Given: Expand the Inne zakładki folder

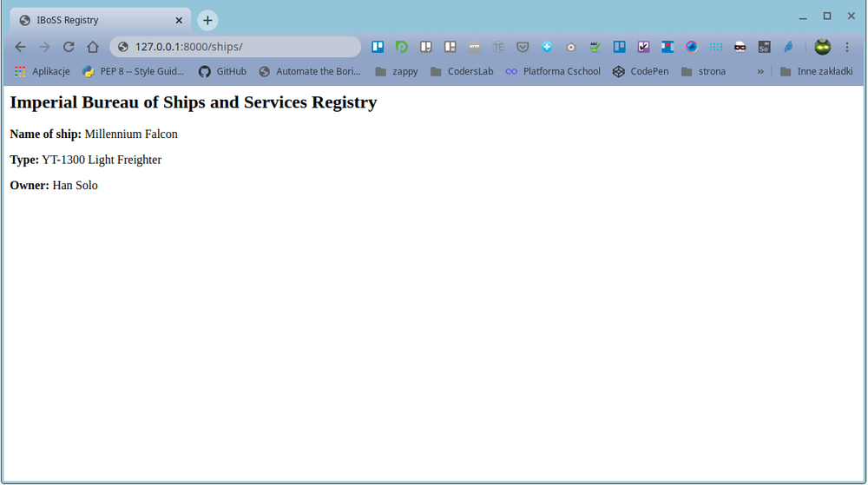Looking at the screenshot, I should [817, 71].
